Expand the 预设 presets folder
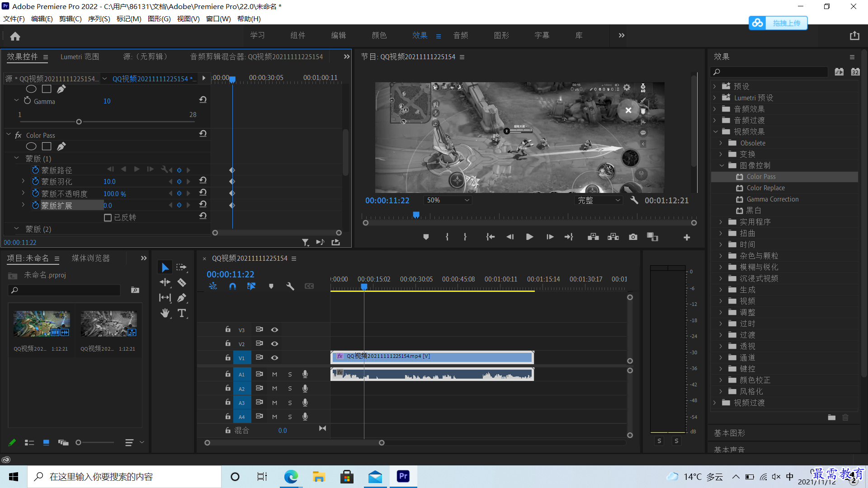 point(715,86)
